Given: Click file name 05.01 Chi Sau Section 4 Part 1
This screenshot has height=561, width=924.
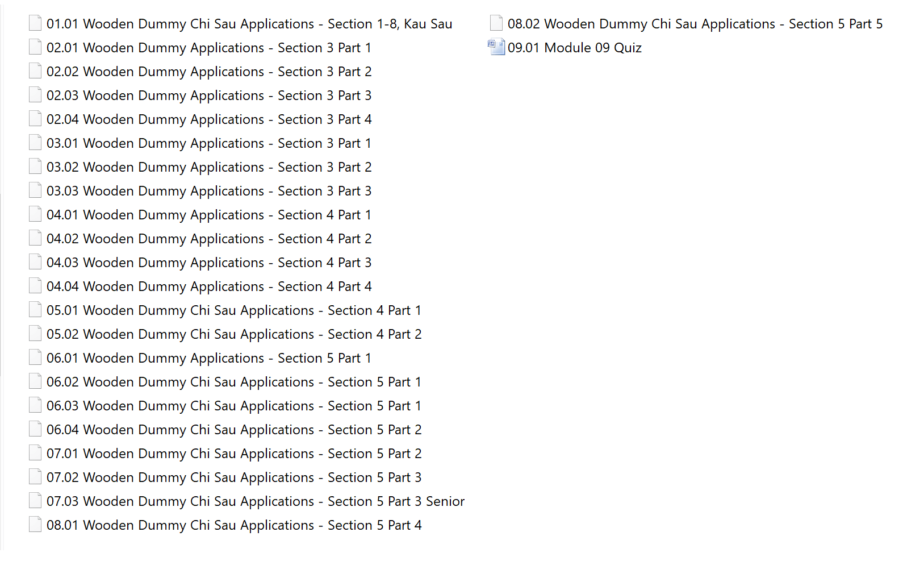Looking at the screenshot, I should [x=233, y=310].
